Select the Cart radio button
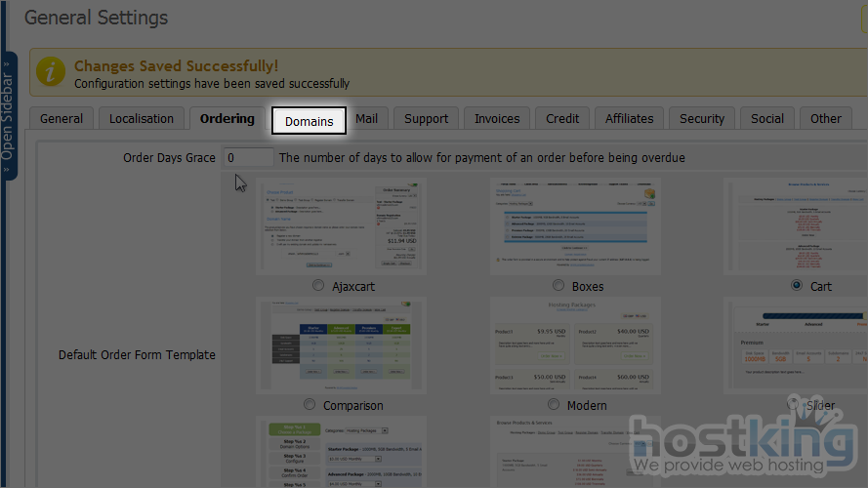868x488 pixels. tap(797, 286)
